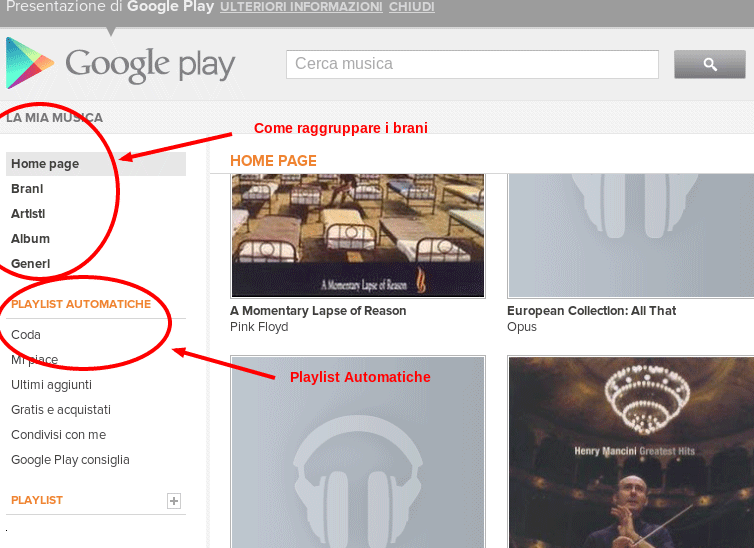Click title European Collection: All That
The image size is (754, 548).
[x=591, y=311]
